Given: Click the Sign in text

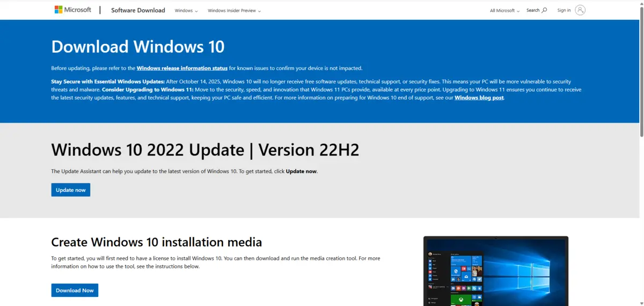Looking at the screenshot, I should pyautogui.click(x=564, y=10).
